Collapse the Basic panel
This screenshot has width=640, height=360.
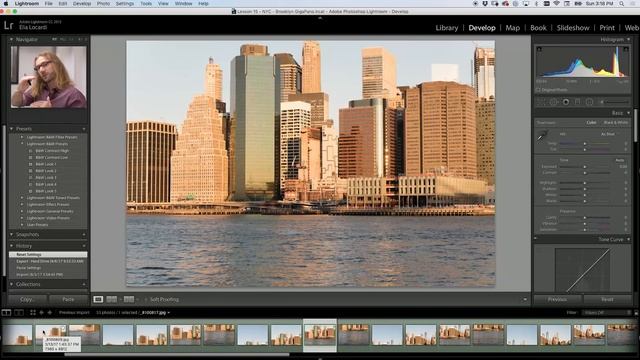628,113
